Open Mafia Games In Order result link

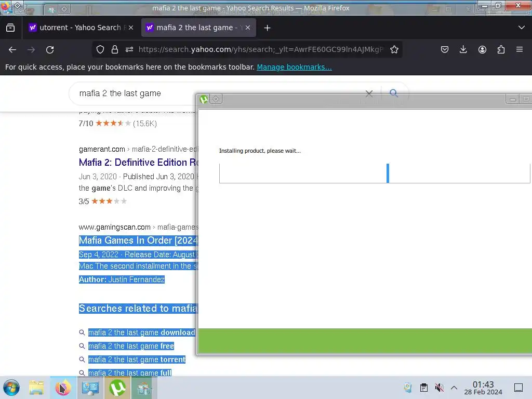138,240
